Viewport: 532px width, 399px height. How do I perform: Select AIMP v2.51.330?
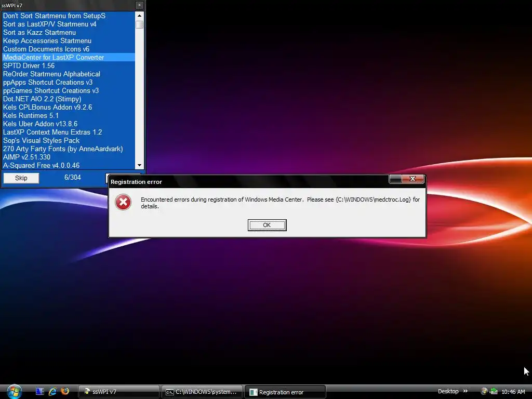69,157
